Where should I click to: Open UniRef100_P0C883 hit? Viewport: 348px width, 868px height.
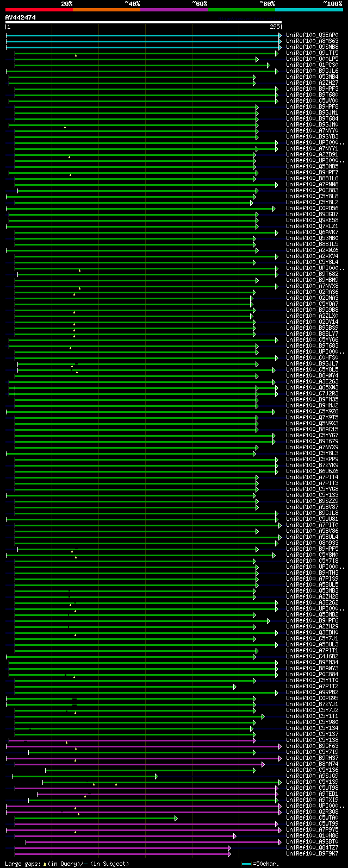[x=312, y=190]
